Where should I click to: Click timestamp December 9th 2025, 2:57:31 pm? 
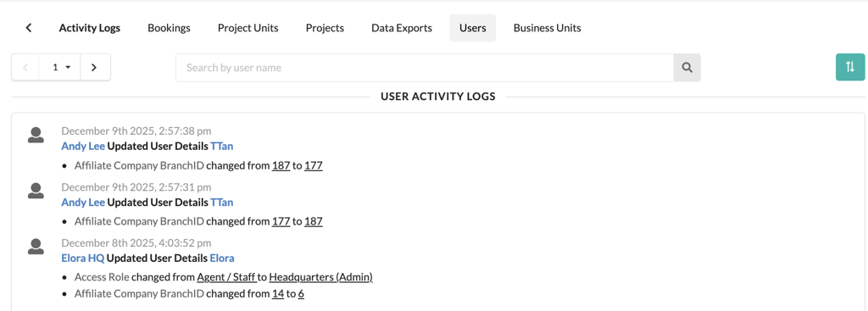[x=136, y=187]
